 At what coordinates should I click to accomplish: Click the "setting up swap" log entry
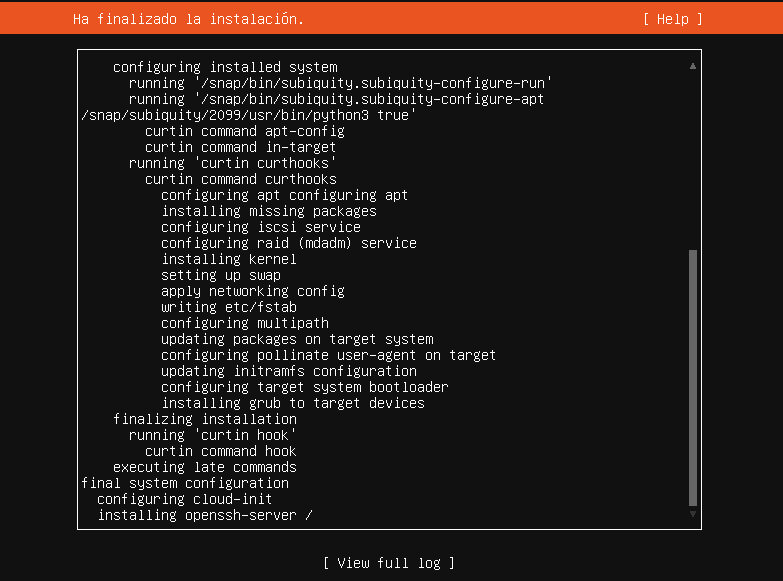[221, 275]
